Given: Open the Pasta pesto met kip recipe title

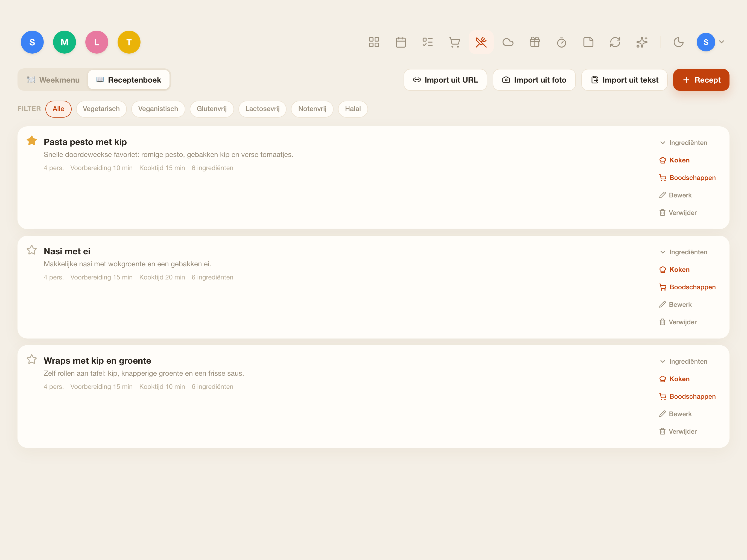Looking at the screenshot, I should tap(85, 142).
